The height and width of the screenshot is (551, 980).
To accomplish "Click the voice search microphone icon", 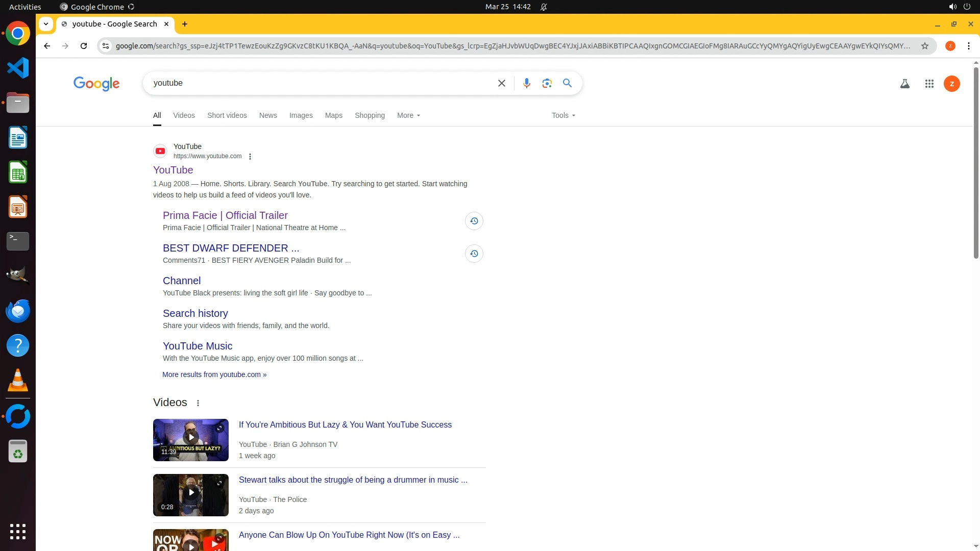I will point(526,83).
